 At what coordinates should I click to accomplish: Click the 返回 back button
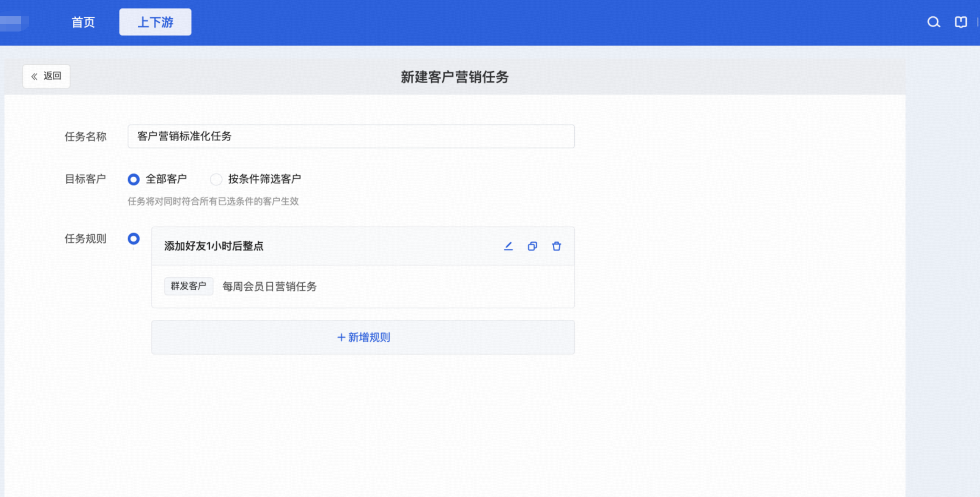point(46,76)
